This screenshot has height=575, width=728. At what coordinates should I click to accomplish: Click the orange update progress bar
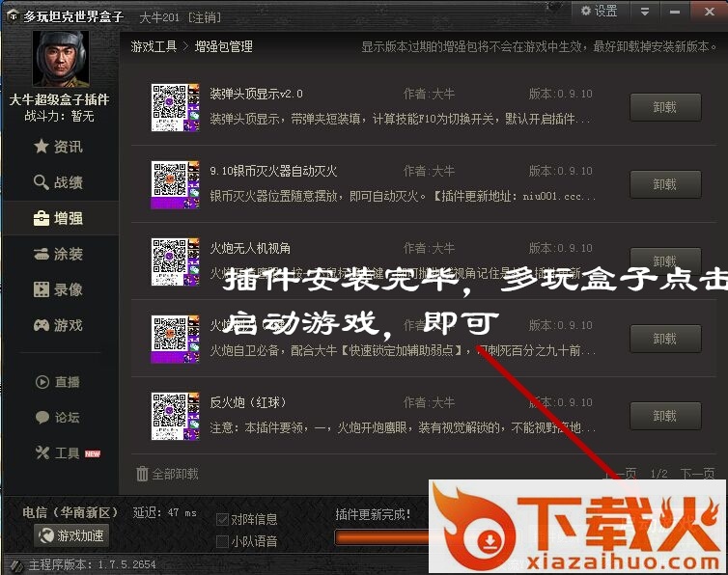point(381,538)
